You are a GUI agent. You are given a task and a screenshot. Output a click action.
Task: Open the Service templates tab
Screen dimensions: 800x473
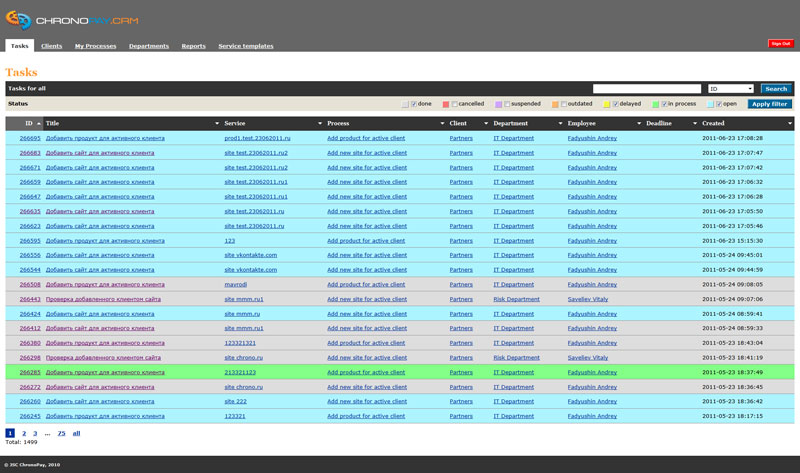pos(246,46)
